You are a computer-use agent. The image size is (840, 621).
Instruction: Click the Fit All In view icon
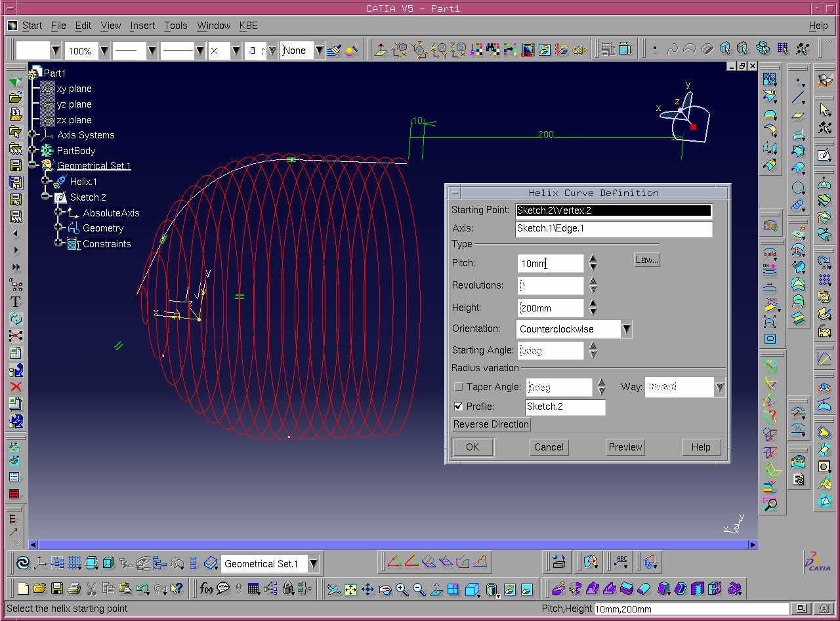click(x=350, y=589)
